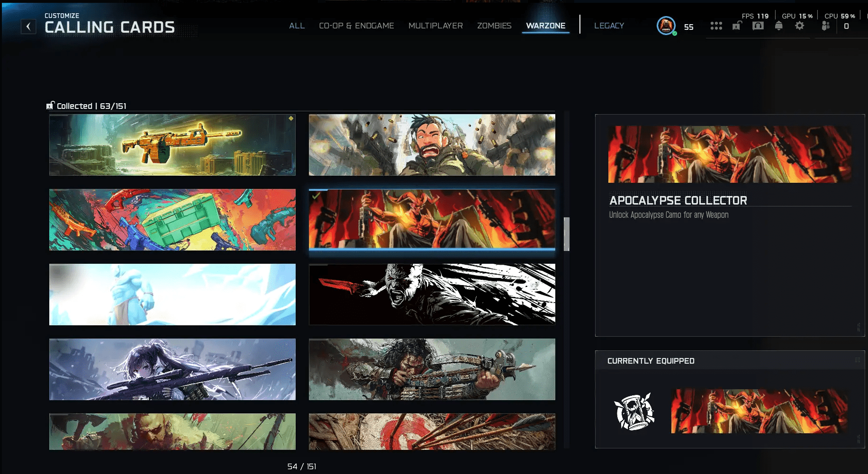
Task: Open the LEGACY calling cards tab
Action: pos(609,26)
